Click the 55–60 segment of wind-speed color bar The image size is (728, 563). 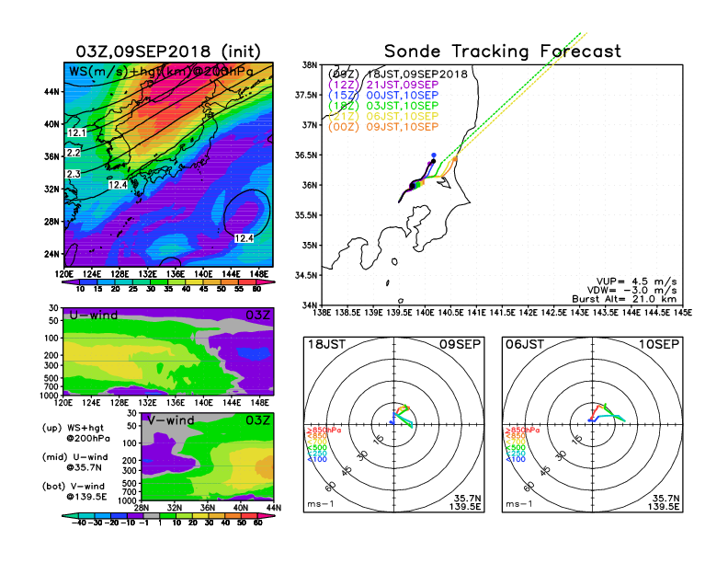pyautogui.click(x=247, y=282)
